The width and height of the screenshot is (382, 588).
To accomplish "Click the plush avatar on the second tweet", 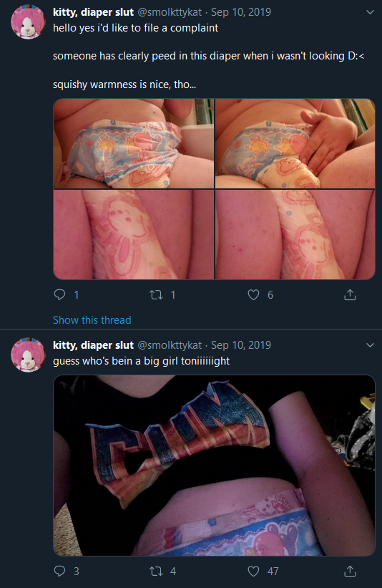I will [x=27, y=355].
